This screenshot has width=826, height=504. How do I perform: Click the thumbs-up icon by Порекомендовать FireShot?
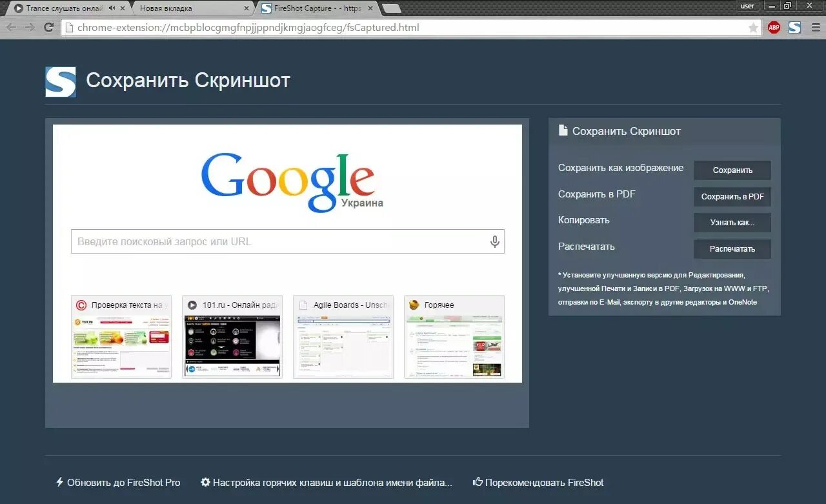point(478,481)
